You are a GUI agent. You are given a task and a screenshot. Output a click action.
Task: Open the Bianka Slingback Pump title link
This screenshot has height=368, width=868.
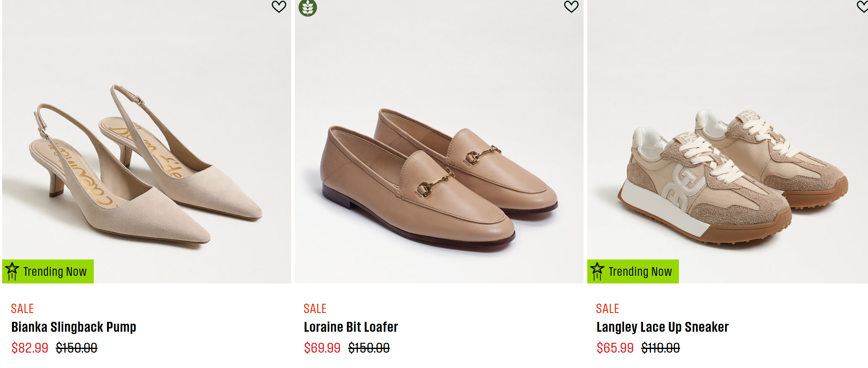coord(74,327)
